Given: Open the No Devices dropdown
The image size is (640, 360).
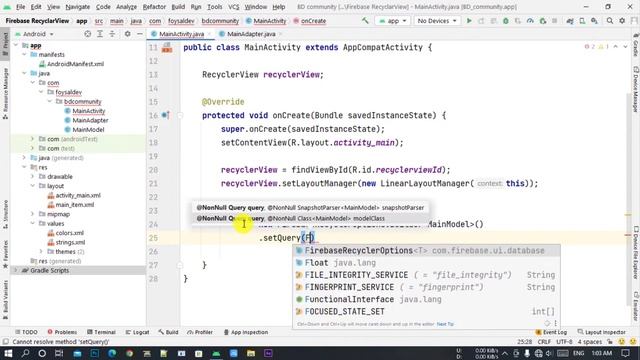Looking at the screenshot, I should pos(437,20).
